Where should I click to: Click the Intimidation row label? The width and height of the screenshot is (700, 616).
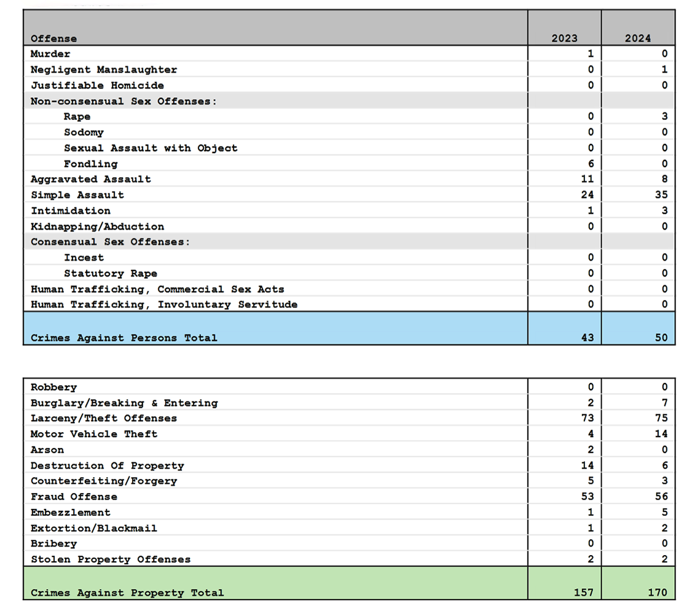tap(71, 211)
